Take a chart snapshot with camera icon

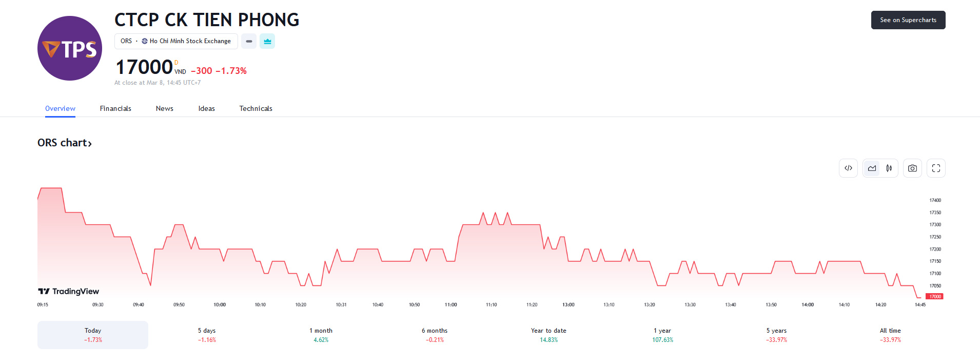tap(912, 168)
